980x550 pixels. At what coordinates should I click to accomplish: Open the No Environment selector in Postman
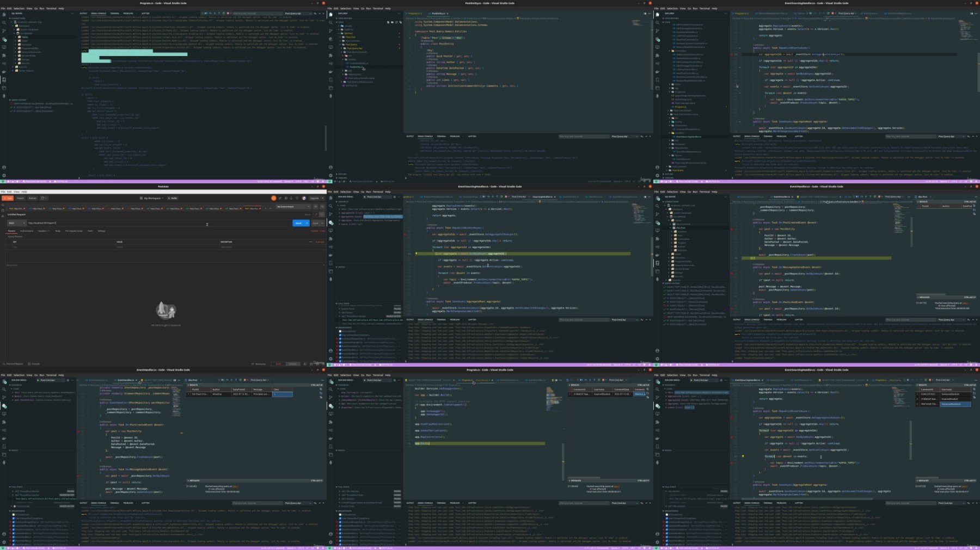293,207
